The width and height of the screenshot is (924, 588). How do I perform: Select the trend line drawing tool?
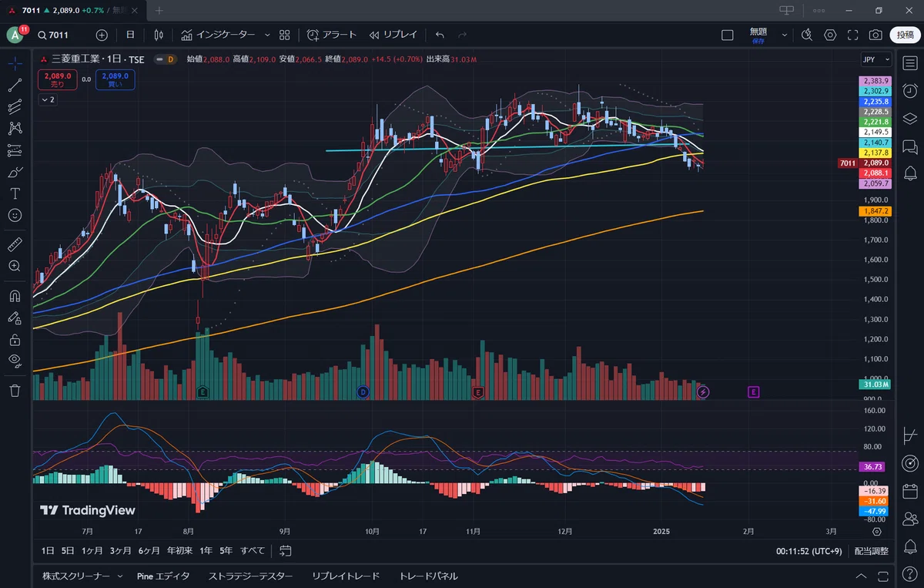15,86
